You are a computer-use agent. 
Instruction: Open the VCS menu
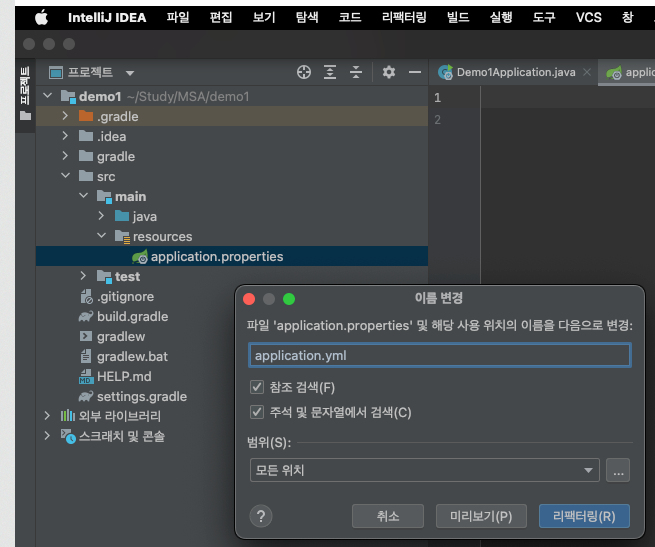pos(589,18)
